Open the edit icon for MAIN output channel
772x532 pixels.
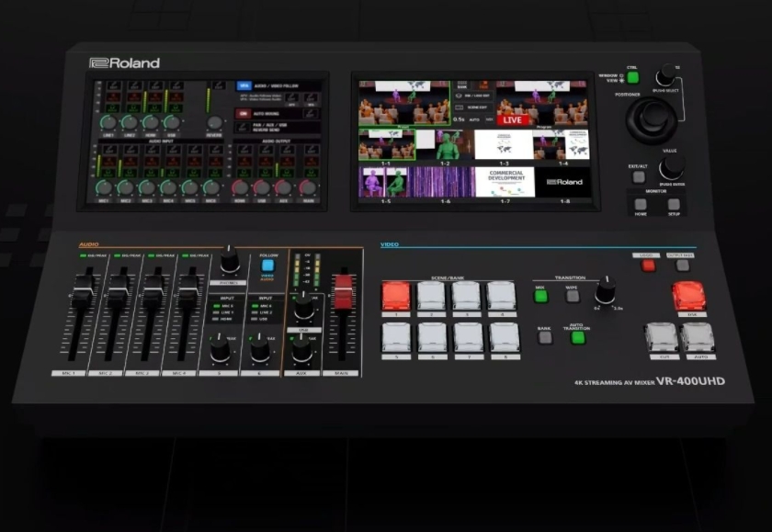coord(312,149)
